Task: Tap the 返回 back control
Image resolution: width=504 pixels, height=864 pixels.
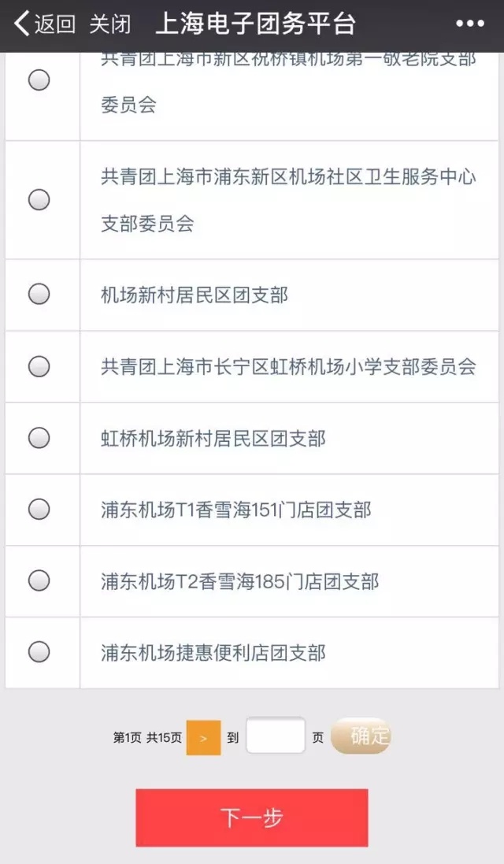Action: coord(51,23)
